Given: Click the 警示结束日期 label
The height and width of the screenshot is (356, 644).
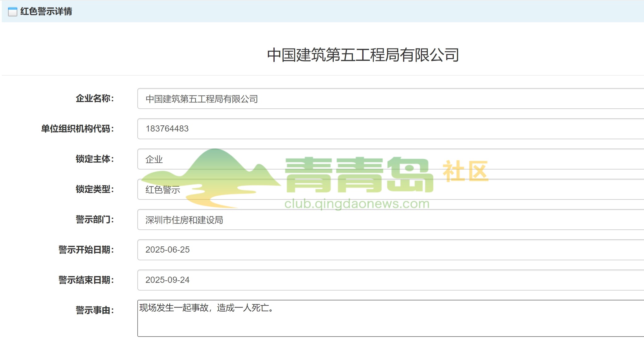Looking at the screenshot, I should (86, 280).
